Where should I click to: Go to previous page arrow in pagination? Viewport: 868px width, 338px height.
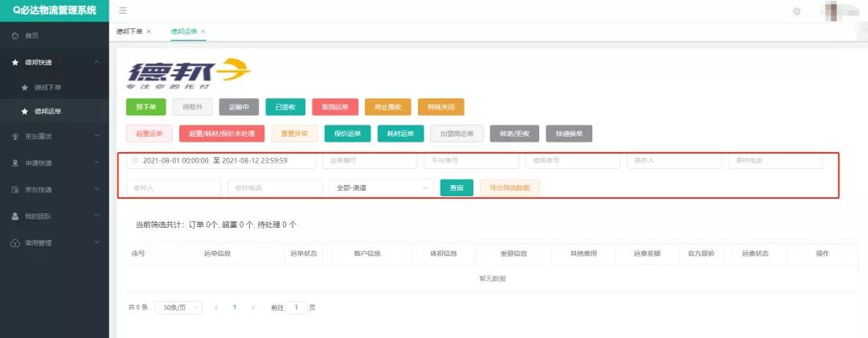pos(215,307)
